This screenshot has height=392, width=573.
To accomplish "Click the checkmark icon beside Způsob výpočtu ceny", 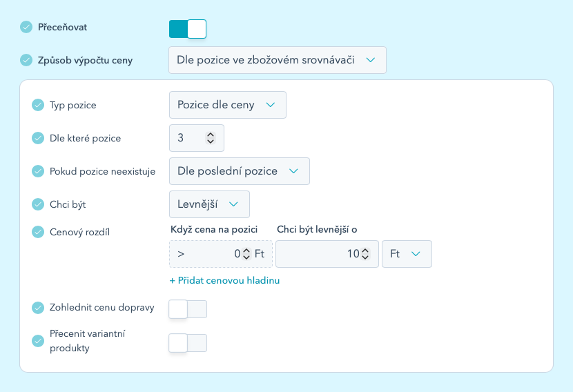I will pyautogui.click(x=26, y=60).
